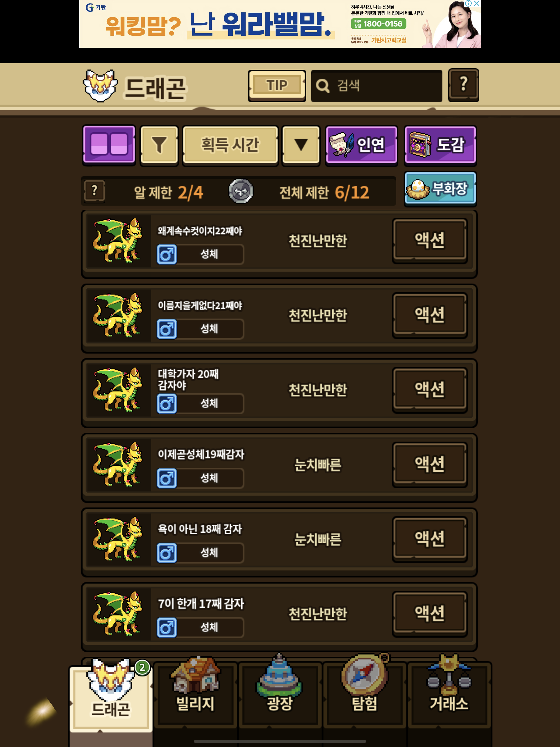Viewport: 560px width, 747px height.
Task: Switch to the 빌리지 tab
Action: [196, 692]
